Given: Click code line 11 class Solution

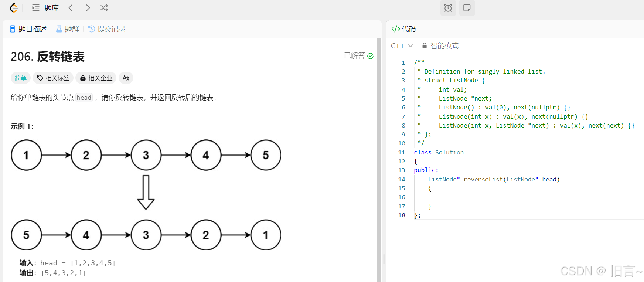Looking at the screenshot, I should 439,152.
